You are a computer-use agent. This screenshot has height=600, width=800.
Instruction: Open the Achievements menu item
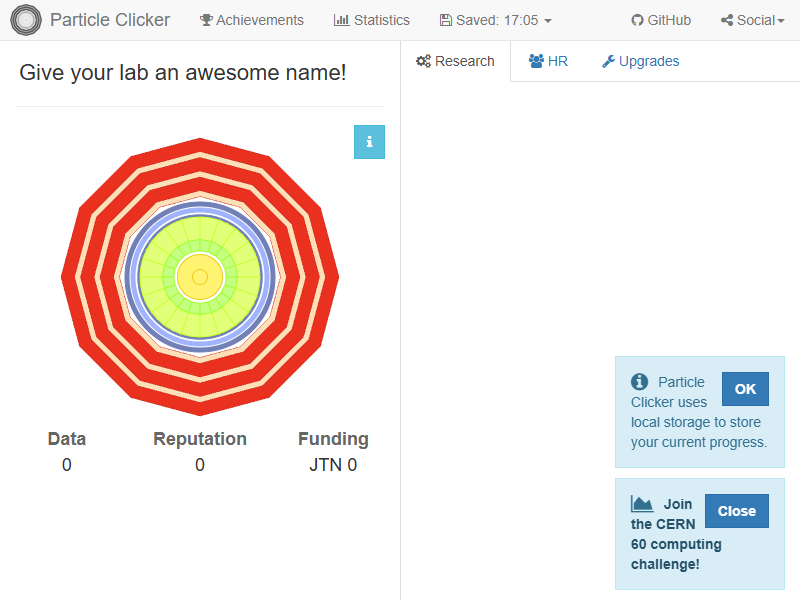point(251,20)
